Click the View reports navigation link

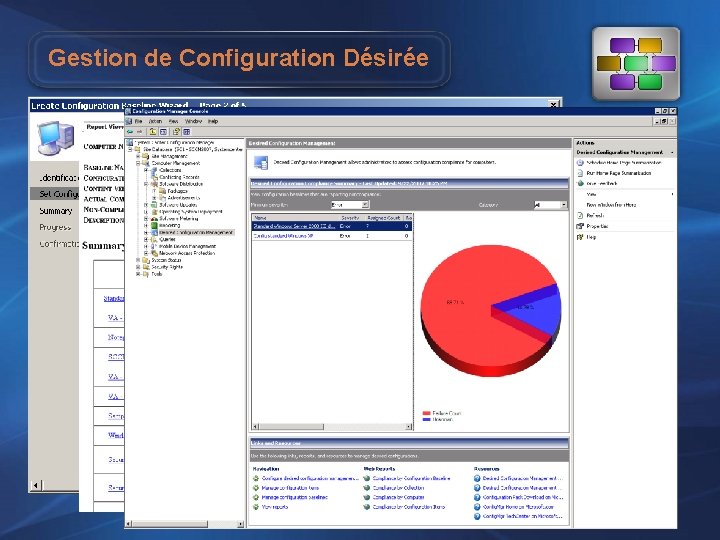pos(275,507)
